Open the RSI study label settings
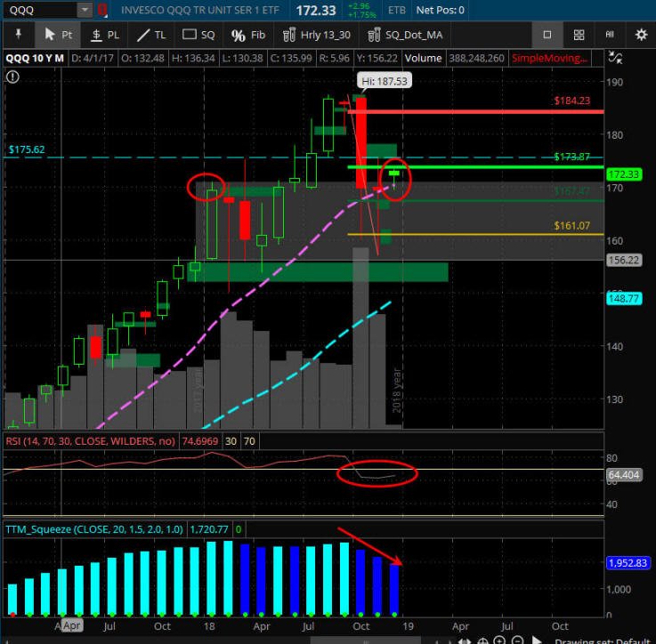This screenshot has height=644, width=656. 91,441
